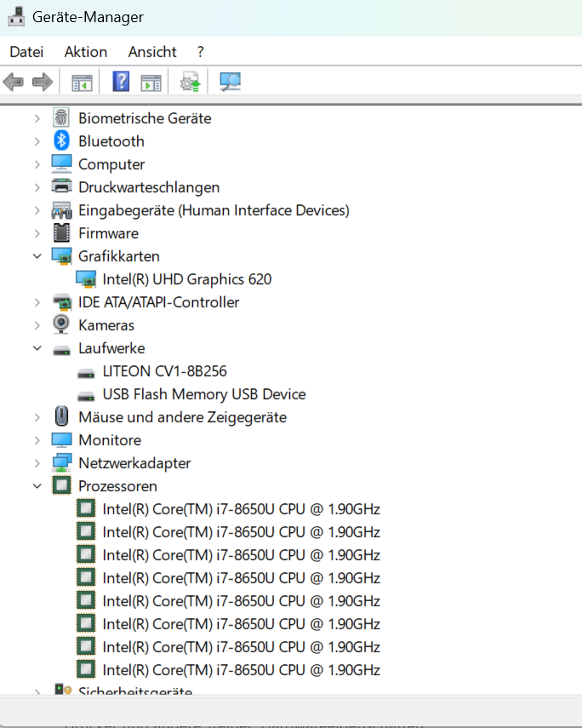This screenshot has height=728, width=582.
Task: Click the Prozessoren category chip icon
Action: click(61, 485)
